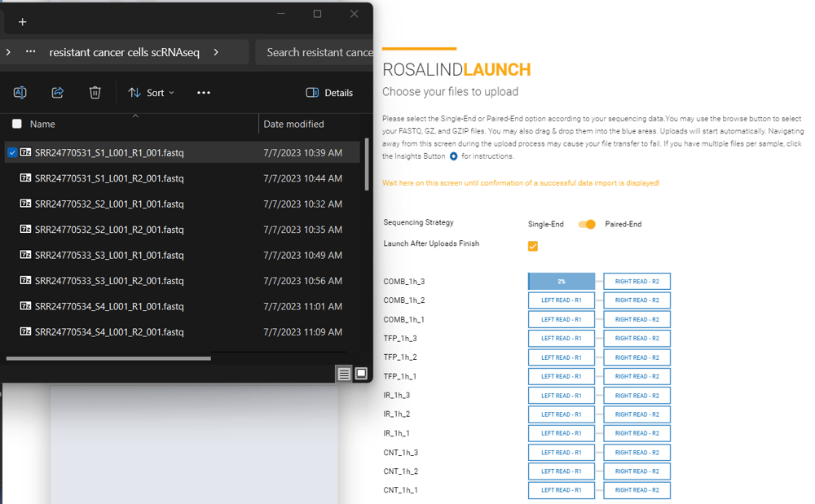Image resolution: width=815 pixels, height=504 pixels.
Task: Click LEFT READ - R1 for TFP_1h_3
Action: coord(562,339)
